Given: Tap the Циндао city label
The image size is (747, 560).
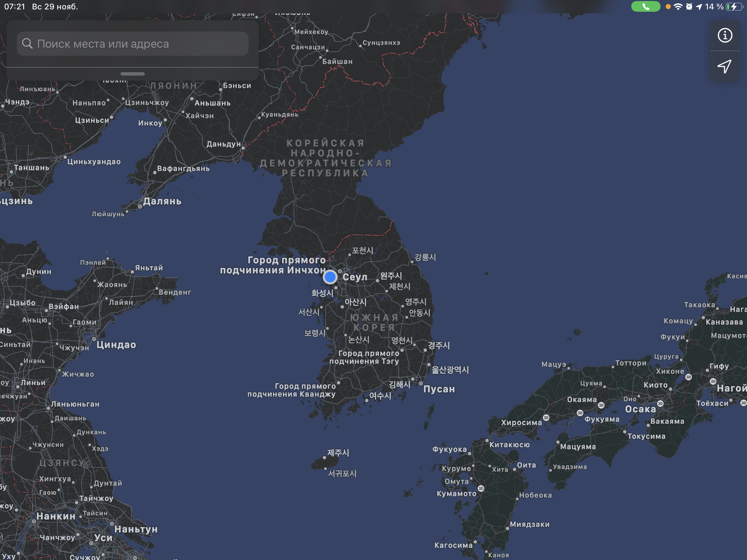Looking at the screenshot, I should point(116,345).
